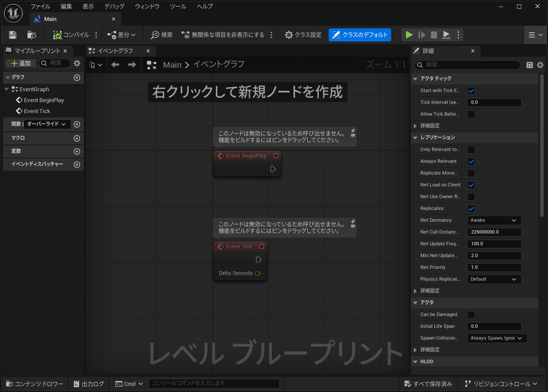
Task: Close the イベントグラフ tab
Action: (x=148, y=51)
